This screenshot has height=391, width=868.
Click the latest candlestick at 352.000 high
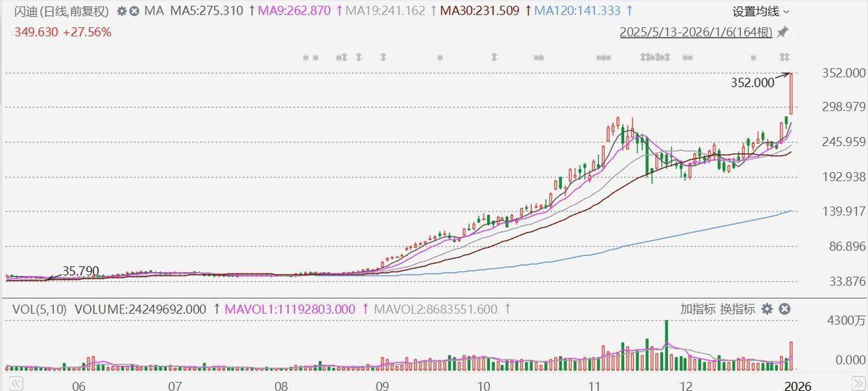[791, 94]
